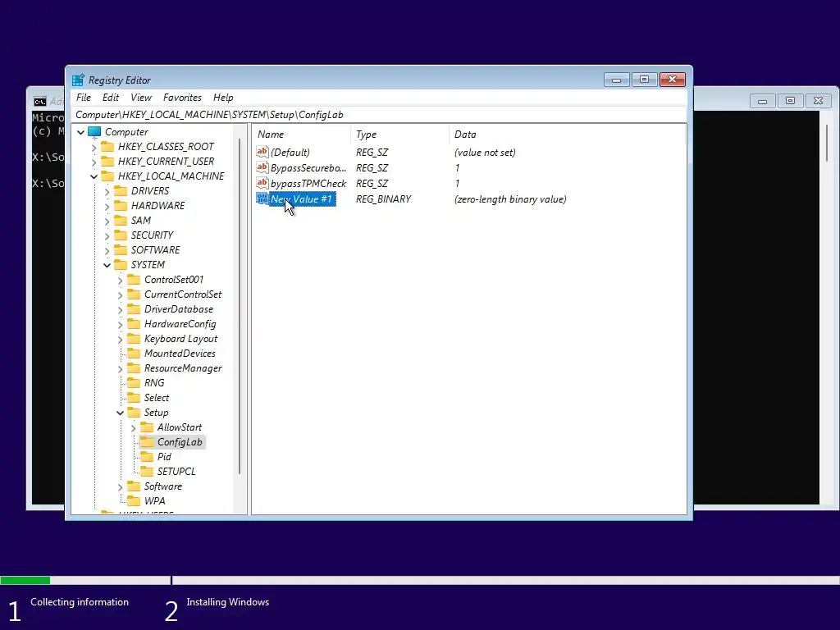Sort values by Data column header
This screenshot has height=630, width=840.
567,135
